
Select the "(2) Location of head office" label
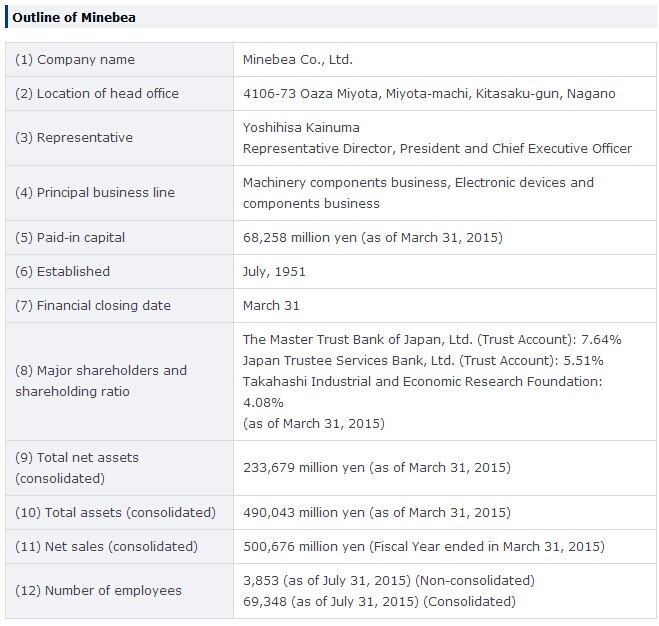[x=97, y=94]
